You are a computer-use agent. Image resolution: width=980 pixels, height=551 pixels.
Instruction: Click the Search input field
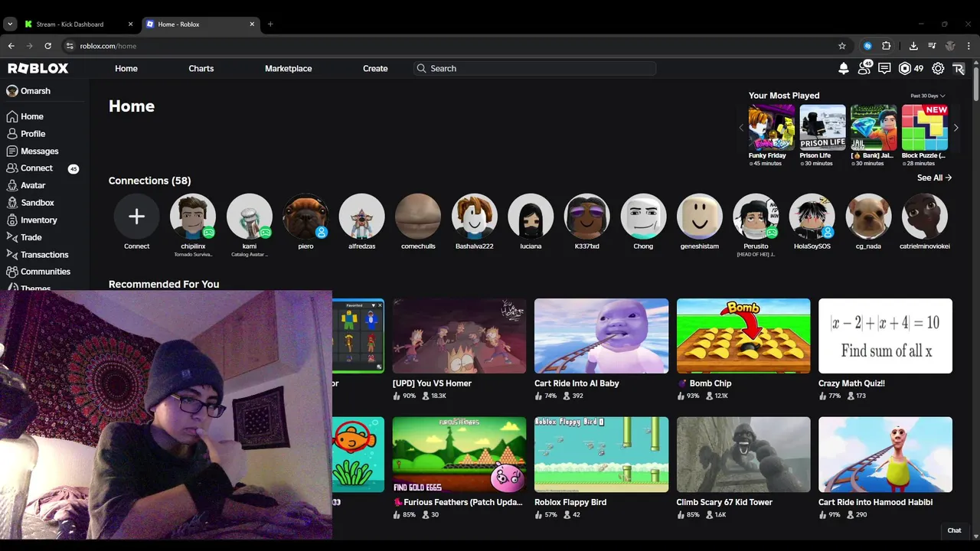[535, 68]
